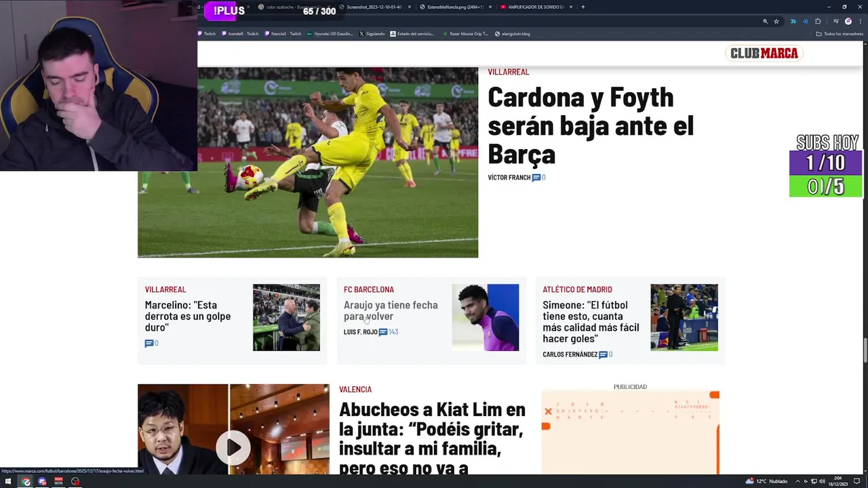Open Simeone 'El fútbol tiene esto' article
Screen dimensions: 868x488
point(591,322)
